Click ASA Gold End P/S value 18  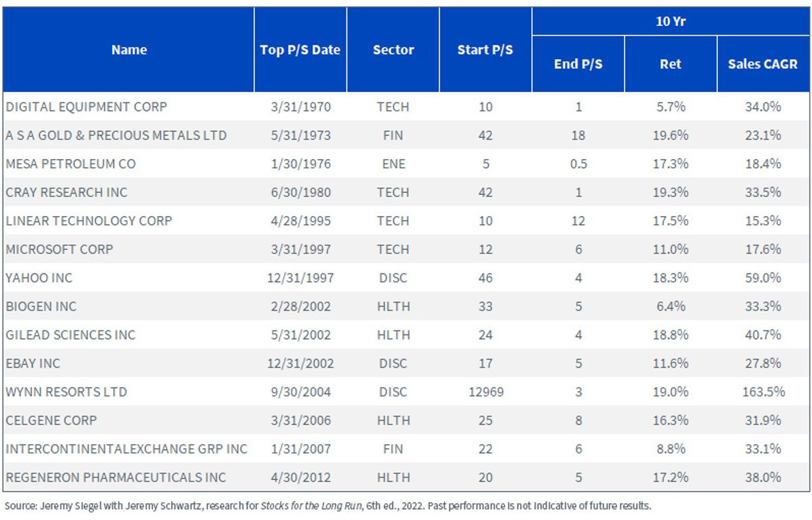point(578,135)
